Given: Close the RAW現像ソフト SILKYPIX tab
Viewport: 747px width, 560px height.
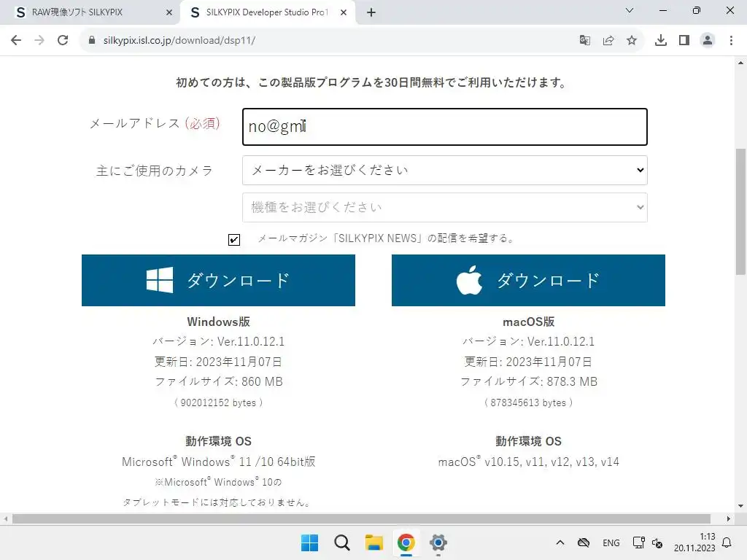Looking at the screenshot, I should 169,13.
